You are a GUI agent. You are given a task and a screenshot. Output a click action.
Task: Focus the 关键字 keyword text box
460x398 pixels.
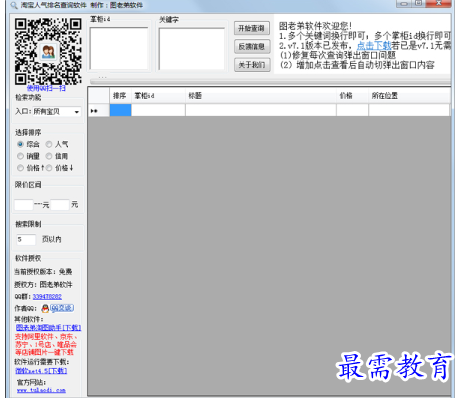[x=192, y=49]
